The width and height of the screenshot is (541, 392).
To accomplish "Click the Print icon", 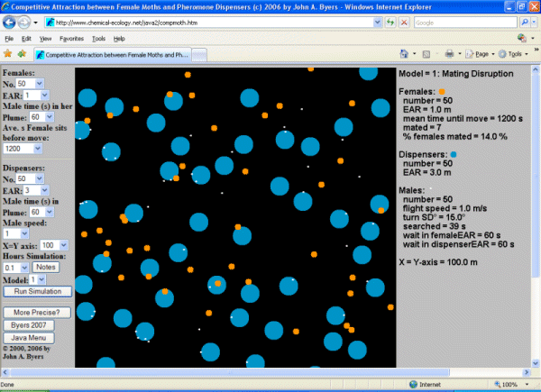I will [x=449, y=54].
